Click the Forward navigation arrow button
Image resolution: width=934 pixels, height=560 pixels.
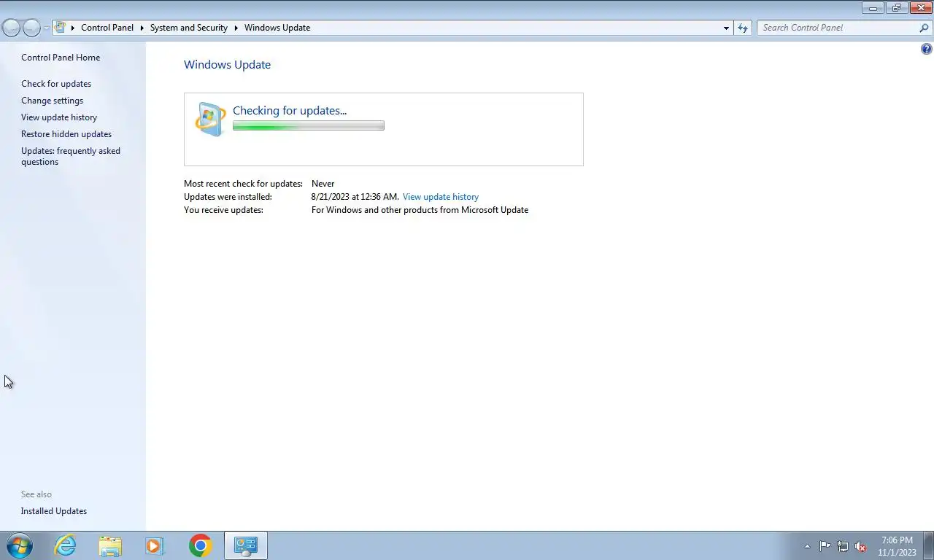tap(31, 28)
